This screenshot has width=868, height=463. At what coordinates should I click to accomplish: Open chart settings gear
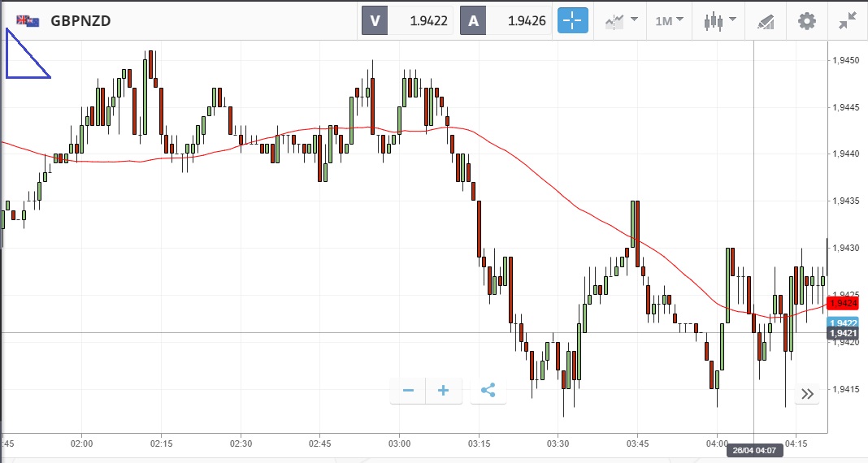[806, 21]
